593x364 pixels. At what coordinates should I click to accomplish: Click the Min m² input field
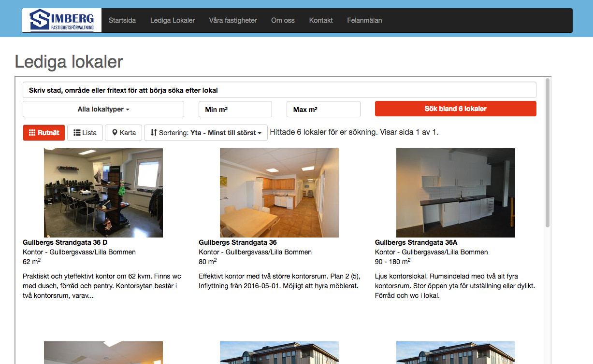[235, 110]
